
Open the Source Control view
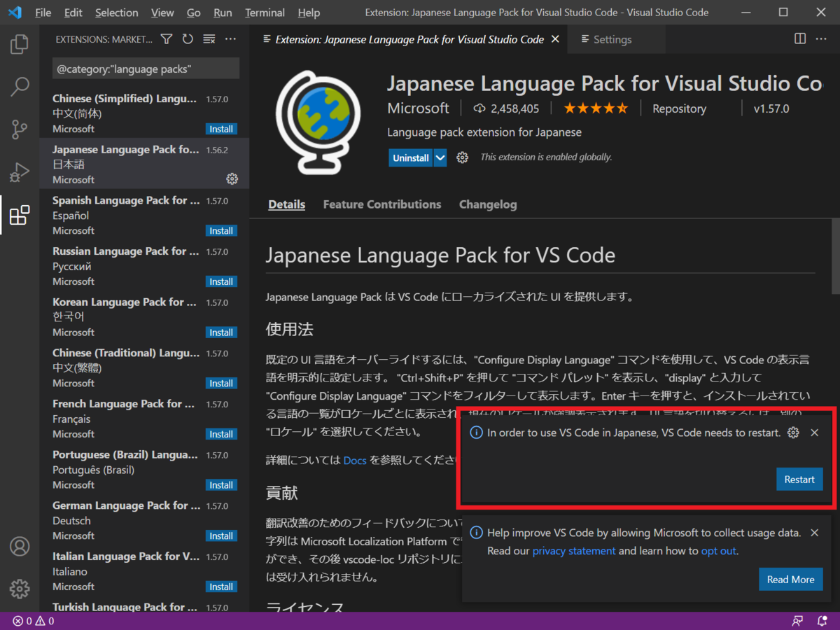tap(20, 129)
